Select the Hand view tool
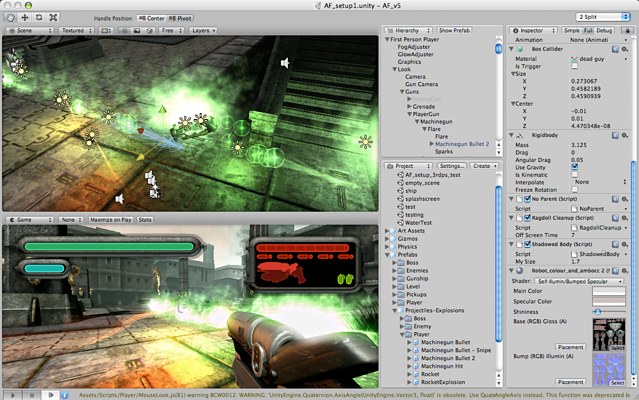The image size is (639, 400). pos(10,18)
